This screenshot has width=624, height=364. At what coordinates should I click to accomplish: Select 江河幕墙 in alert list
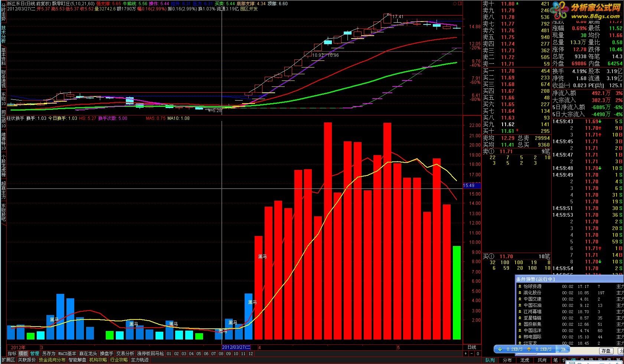532,312
